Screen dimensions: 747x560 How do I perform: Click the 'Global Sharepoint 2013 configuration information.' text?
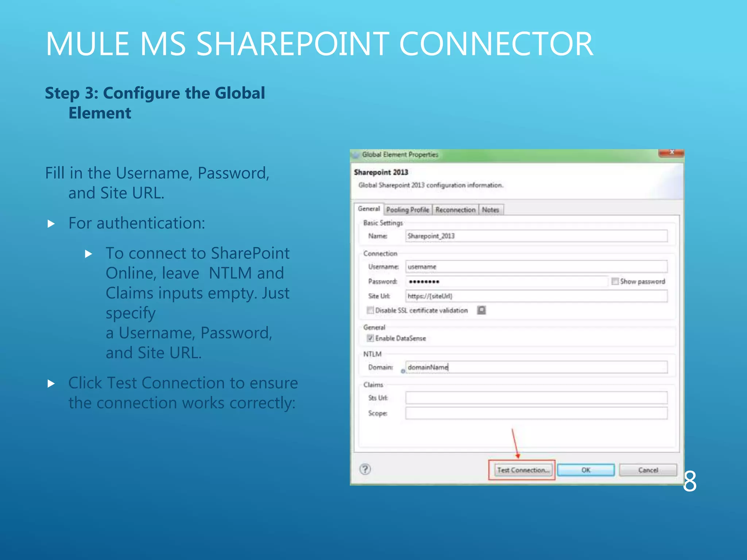click(431, 185)
